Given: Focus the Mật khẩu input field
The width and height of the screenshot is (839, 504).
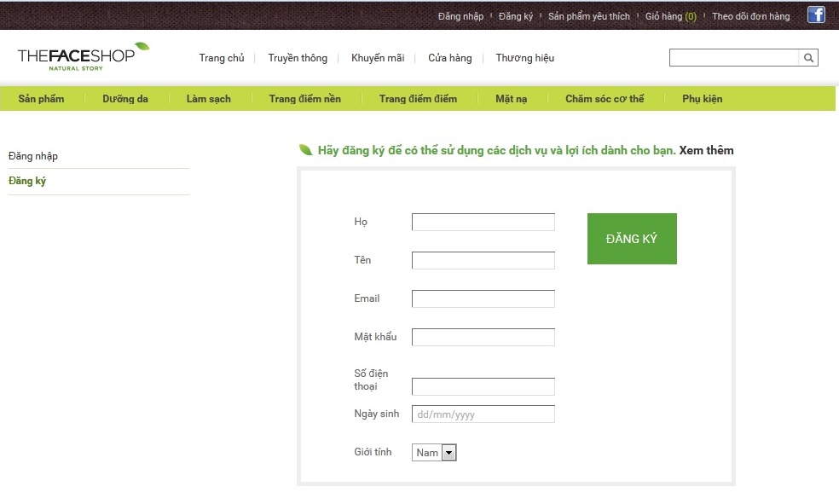Looking at the screenshot, I should [483, 337].
